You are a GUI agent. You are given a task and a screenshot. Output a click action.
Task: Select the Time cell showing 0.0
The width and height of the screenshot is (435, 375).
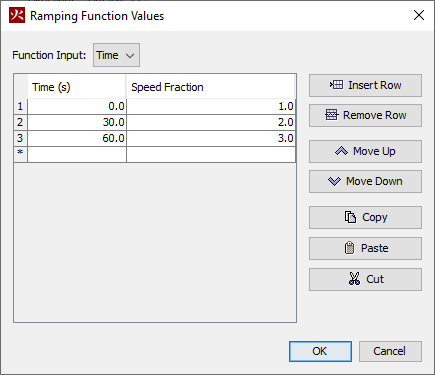click(77, 106)
